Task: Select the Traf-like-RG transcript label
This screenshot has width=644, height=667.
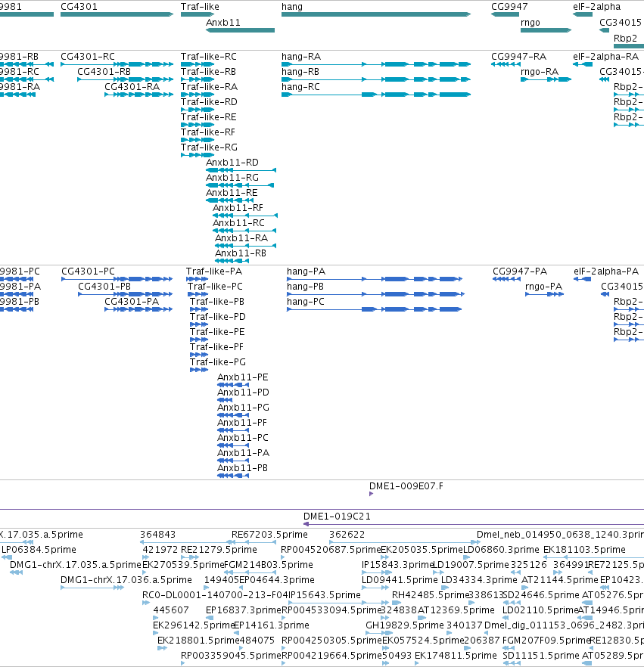Action: click(x=209, y=147)
